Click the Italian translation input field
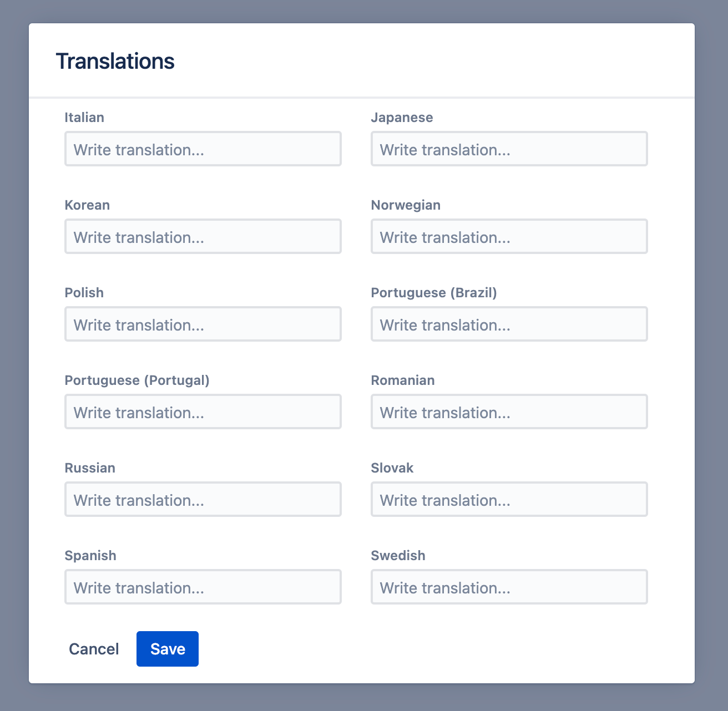Viewport: 728px width, 711px height. (203, 149)
